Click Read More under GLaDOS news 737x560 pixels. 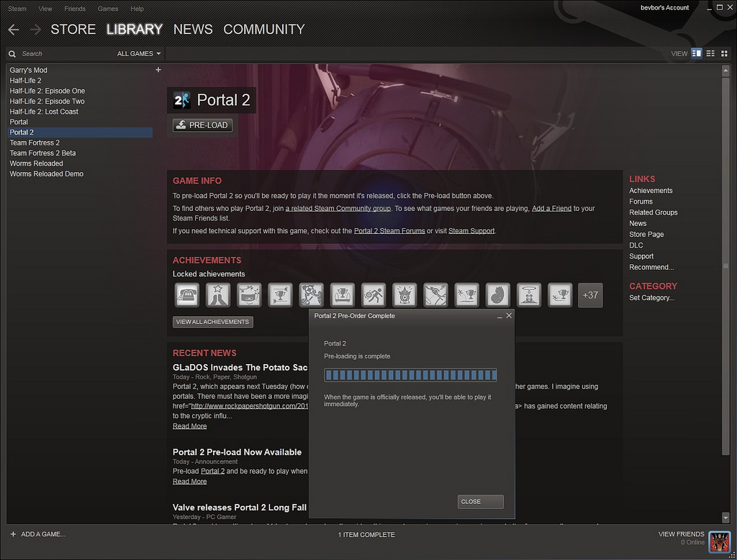[189, 426]
